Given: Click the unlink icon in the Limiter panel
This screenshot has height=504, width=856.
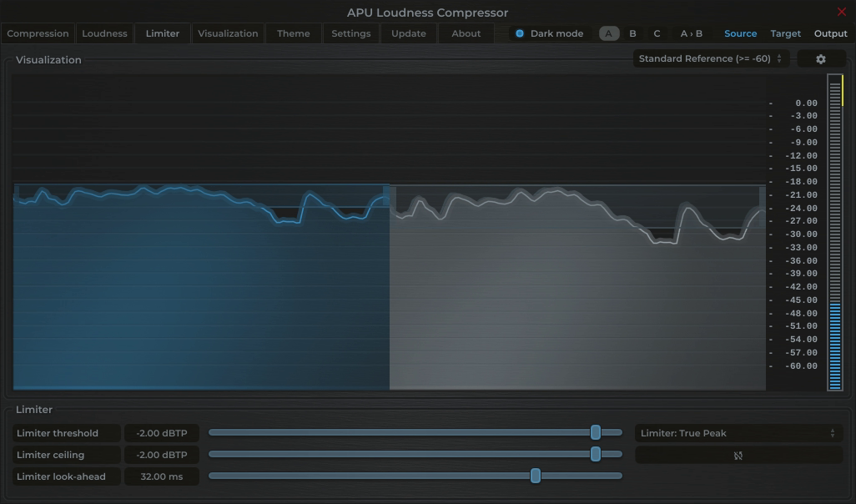Looking at the screenshot, I should point(738,455).
